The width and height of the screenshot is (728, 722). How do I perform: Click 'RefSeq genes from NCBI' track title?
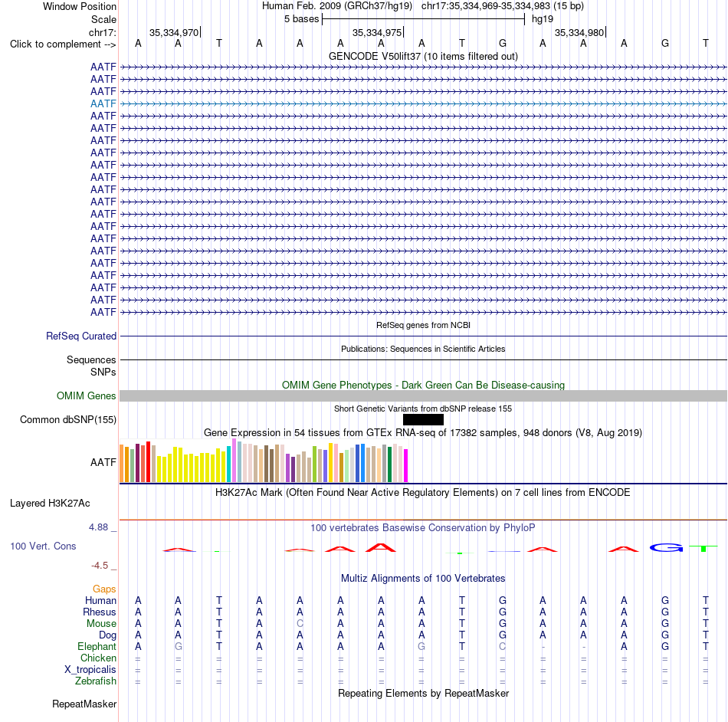click(x=423, y=325)
